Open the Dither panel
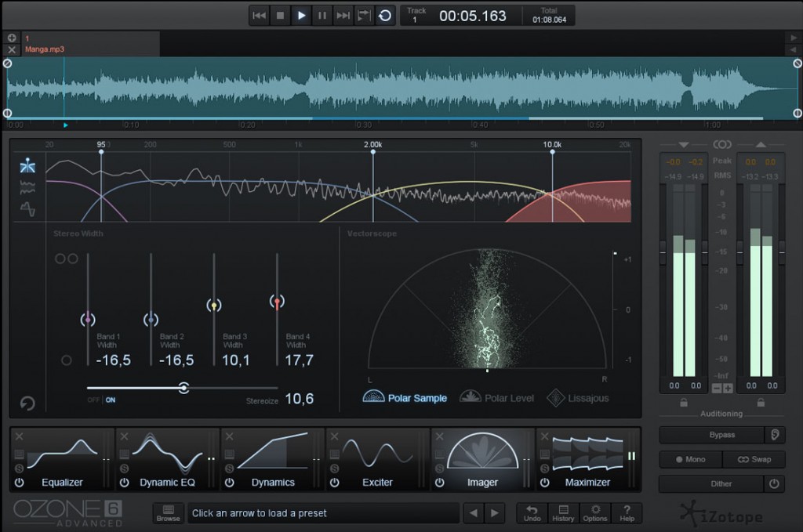Screen dimensions: 803x532 click(711, 483)
